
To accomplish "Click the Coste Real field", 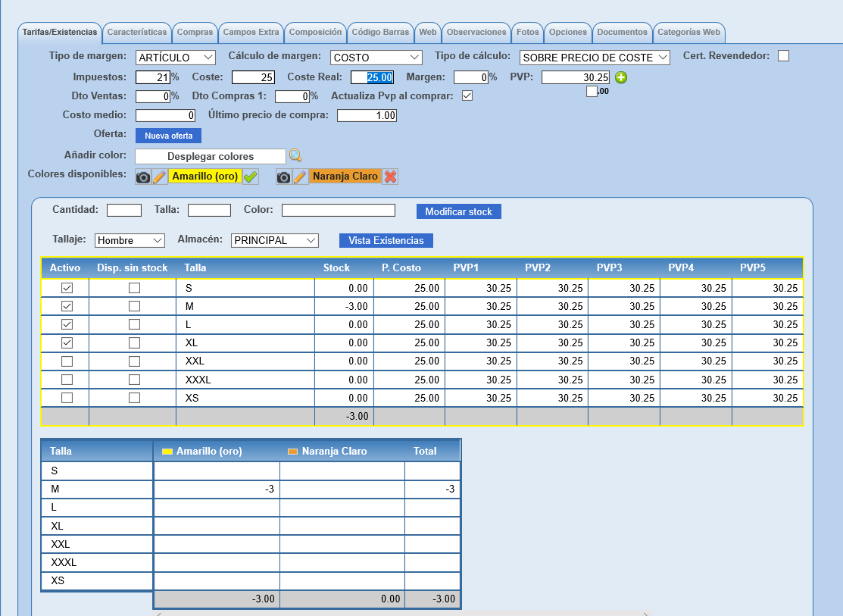I will (x=372, y=77).
